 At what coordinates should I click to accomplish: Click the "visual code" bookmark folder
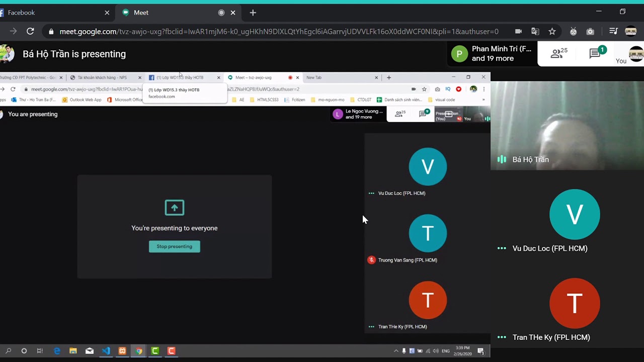coord(441,100)
